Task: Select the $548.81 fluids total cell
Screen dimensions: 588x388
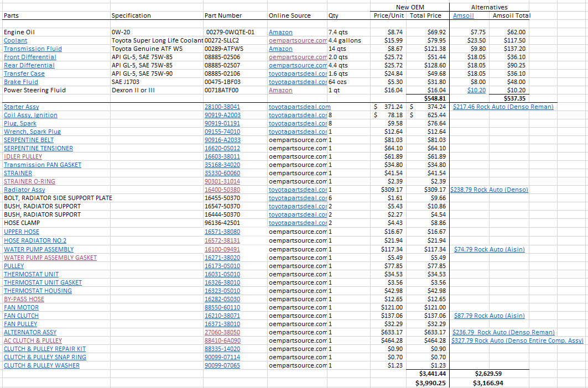Action: (x=428, y=98)
